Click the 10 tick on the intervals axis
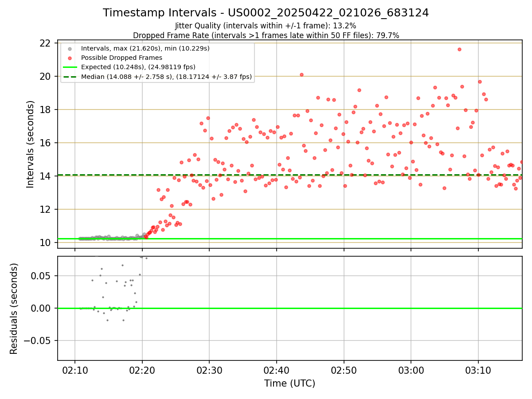This screenshot has height=399, width=532. click(46, 243)
